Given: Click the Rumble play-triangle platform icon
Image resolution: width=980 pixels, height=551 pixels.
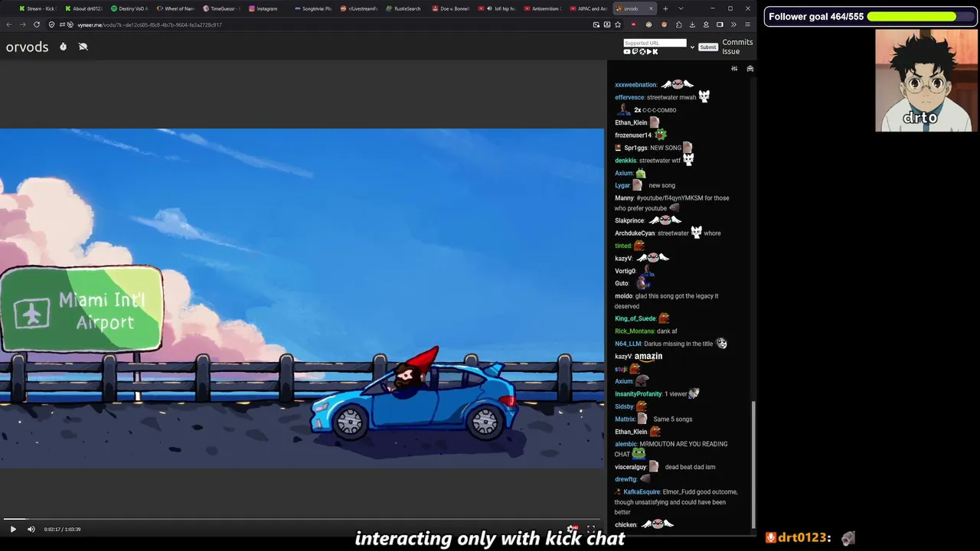Looking at the screenshot, I should (648, 52).
